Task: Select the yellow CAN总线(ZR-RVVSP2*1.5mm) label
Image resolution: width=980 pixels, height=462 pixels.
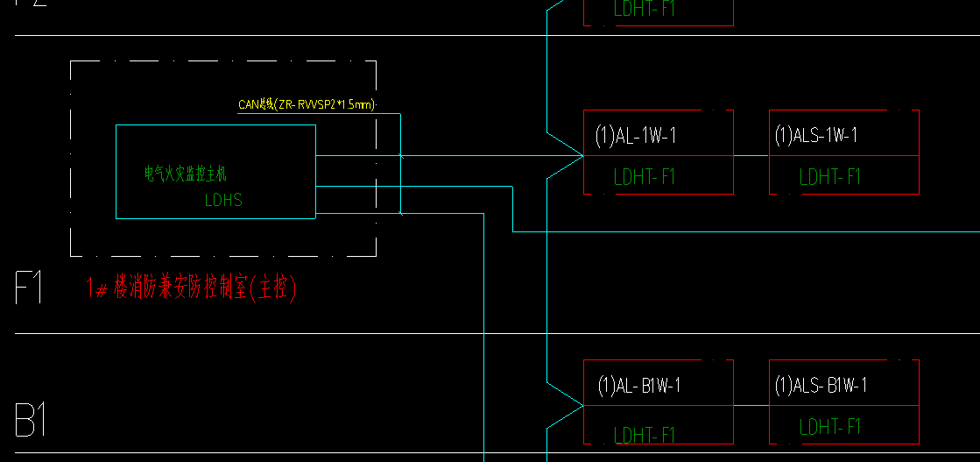Action: pos(307,104)
